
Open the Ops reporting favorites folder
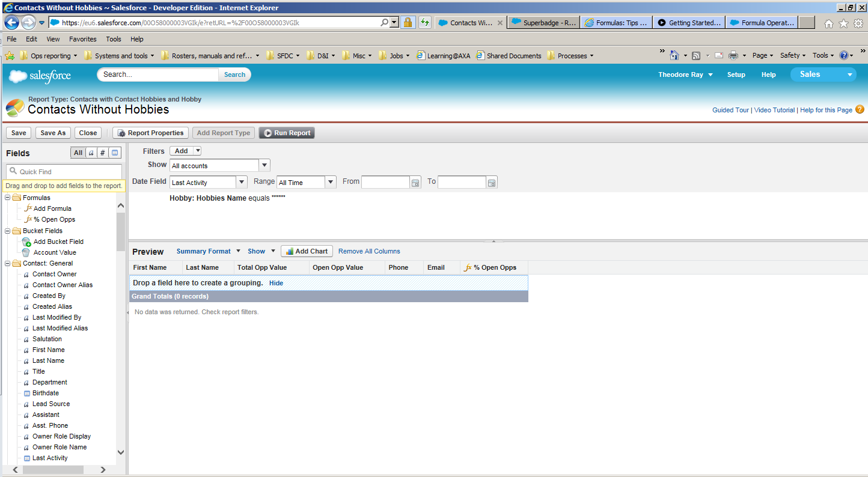[49, 56]
